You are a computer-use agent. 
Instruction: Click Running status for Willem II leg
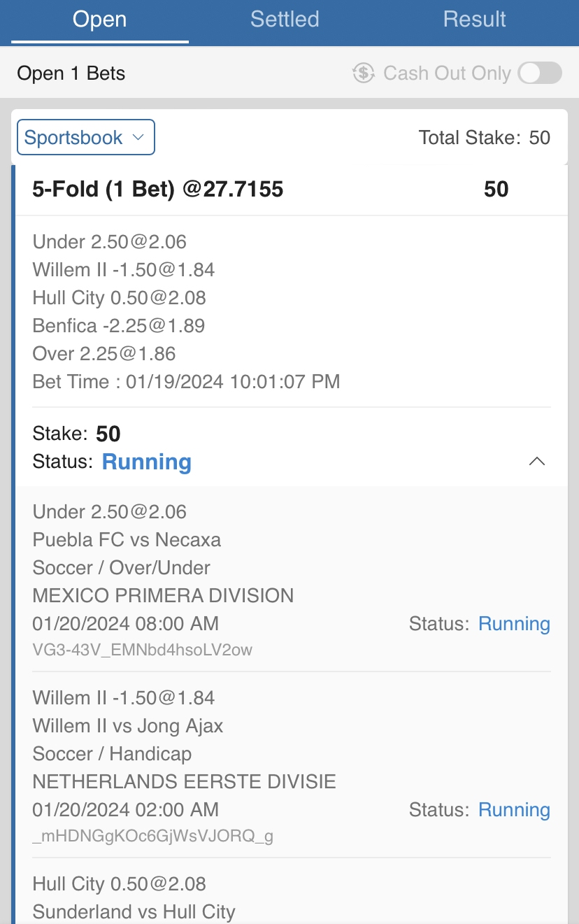click(x=514, y=810)
